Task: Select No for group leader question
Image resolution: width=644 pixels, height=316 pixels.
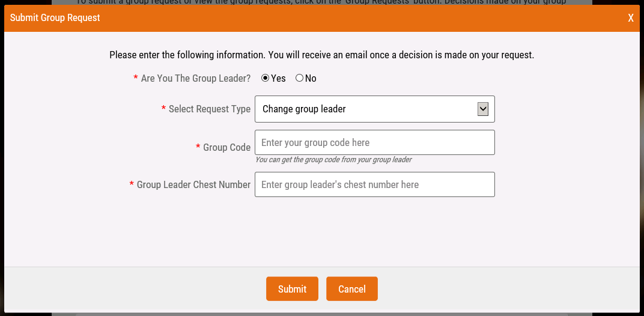Action: point(299,78)
